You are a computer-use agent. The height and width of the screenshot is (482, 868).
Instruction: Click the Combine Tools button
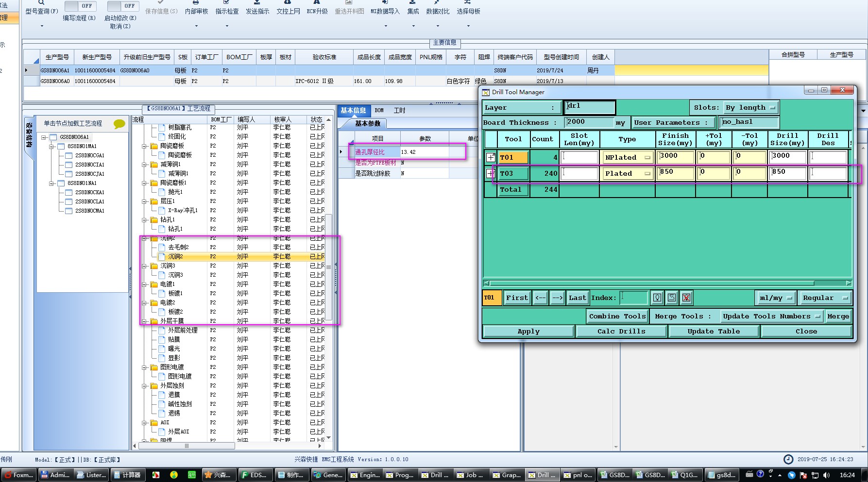click(617, 316)
